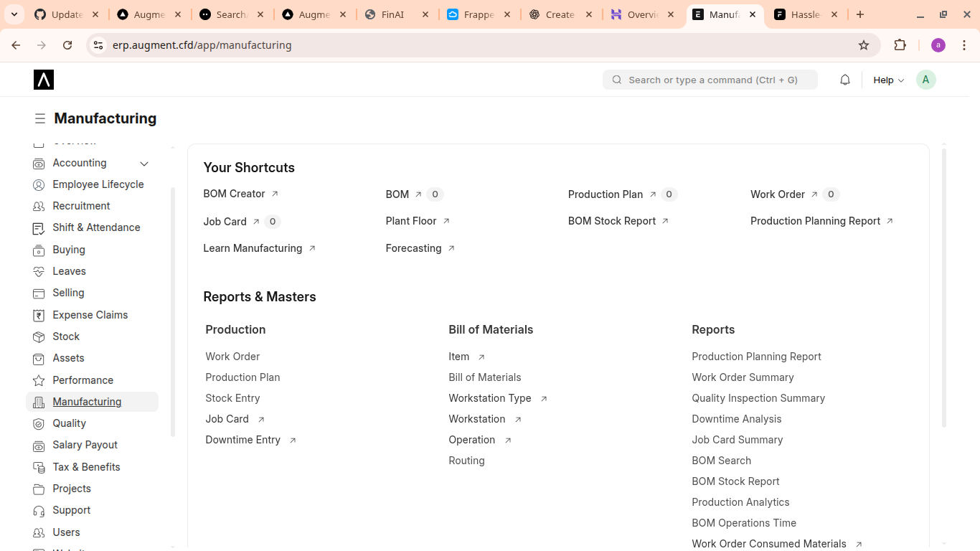The height and width of the screenshot is (551, 980).
Task: Click the notification bell icon
Action: coord(844,80)
